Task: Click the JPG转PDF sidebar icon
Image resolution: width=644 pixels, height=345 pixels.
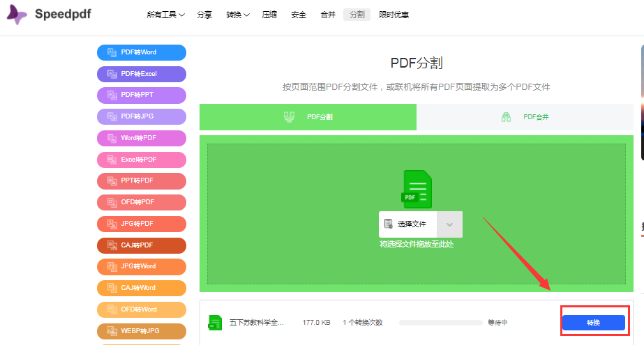Action: [112, 224]
